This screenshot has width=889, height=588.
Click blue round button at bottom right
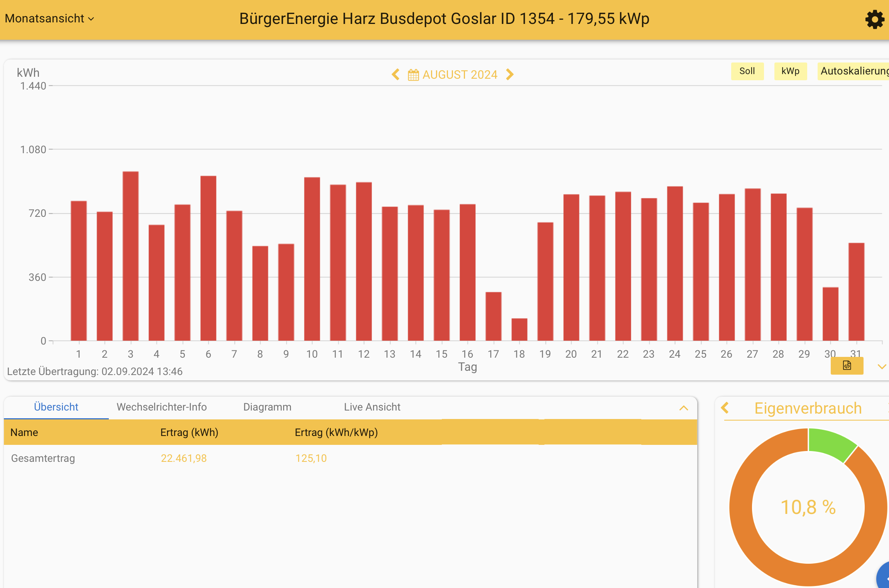click(x=884, y=577)
